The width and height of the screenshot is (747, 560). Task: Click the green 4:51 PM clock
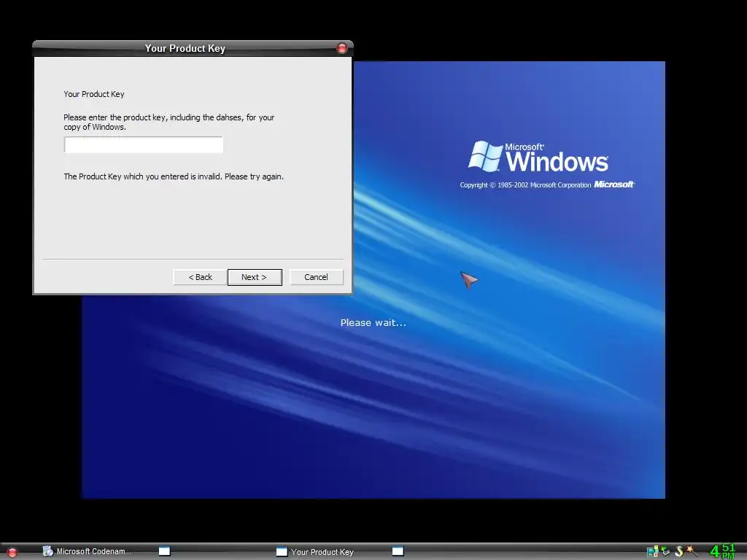click(723, 551)
